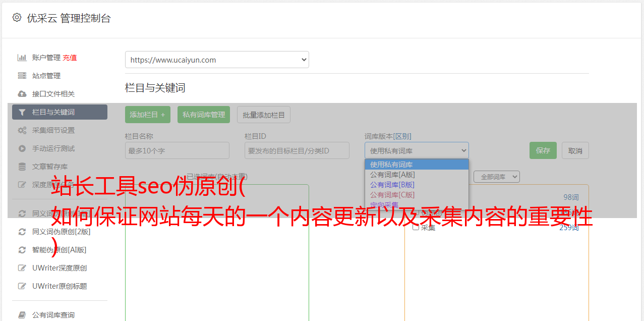644x321 pixels.
Task: Click the edit icon in the row below 文章暂存库
Action: [22, 185]
